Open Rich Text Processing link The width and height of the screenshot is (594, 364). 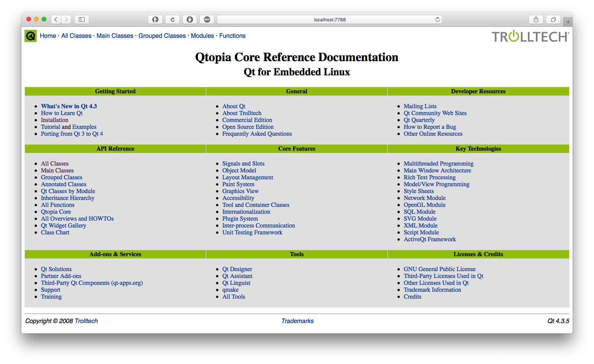(429, 177)
